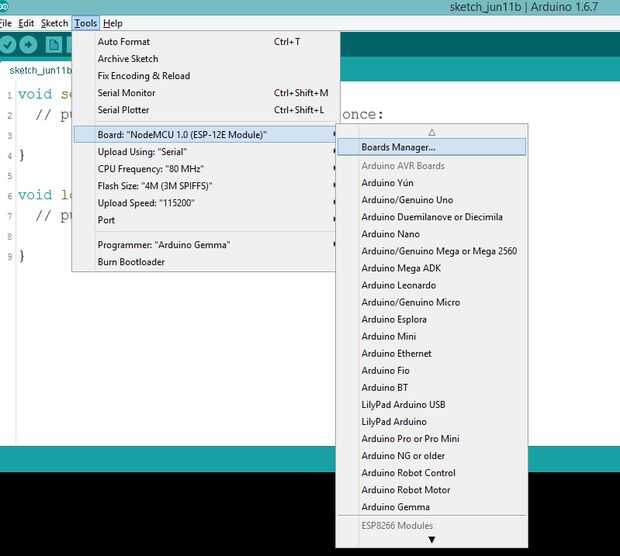Select Arduino/Genuino Uno board
The width and height of the screenshot is (620, 556).
tap(431, 200)
